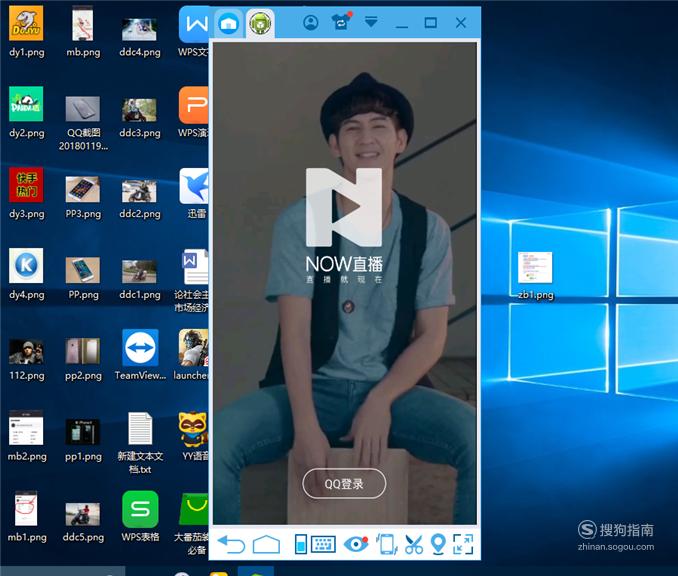This screenshot has height=576, width=678.
Task: Toggle the eye visibility icon
Action: (356, 544)
